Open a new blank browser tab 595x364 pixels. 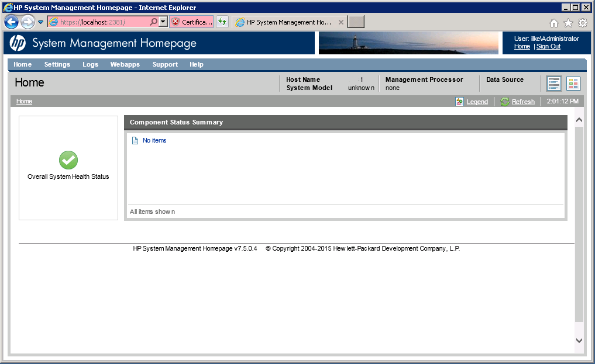(x=356, y=22)
